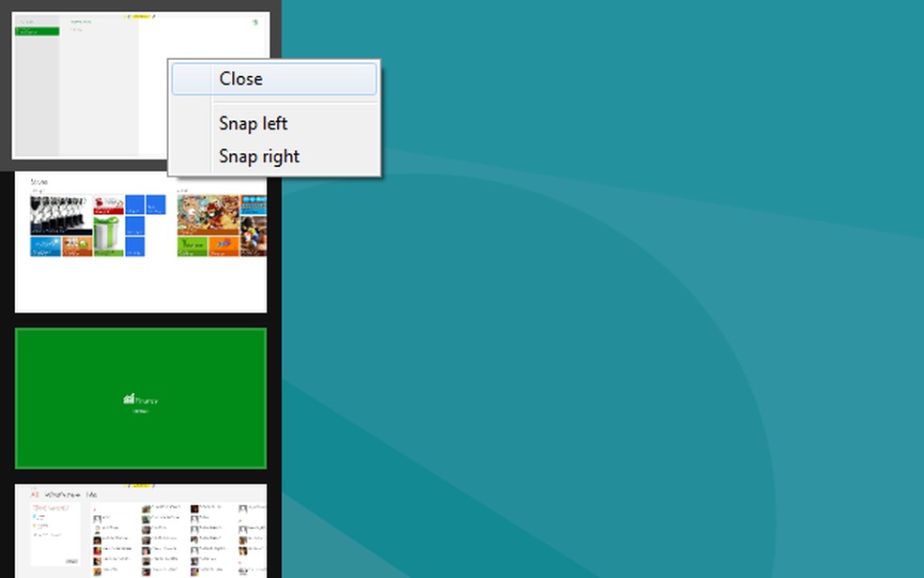Image resolution: width=924 pixels, height=578 pixels.
Task: Click the green gift box tile in the Store preview
Action: [x=106, y=235]
